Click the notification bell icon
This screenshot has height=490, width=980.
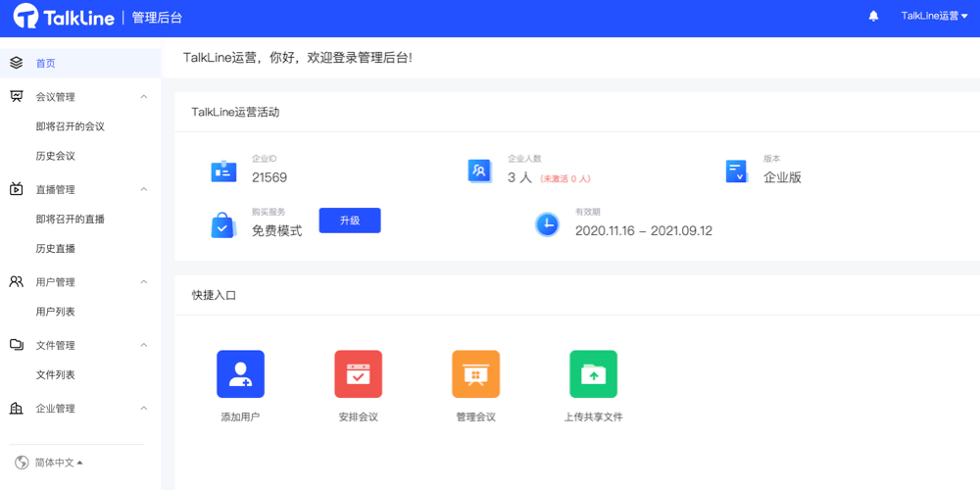873,16
